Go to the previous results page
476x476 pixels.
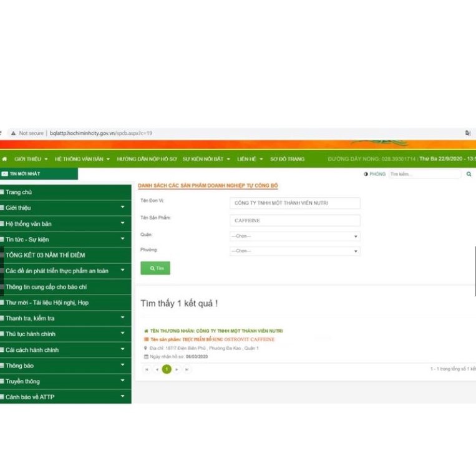(157, 369)
